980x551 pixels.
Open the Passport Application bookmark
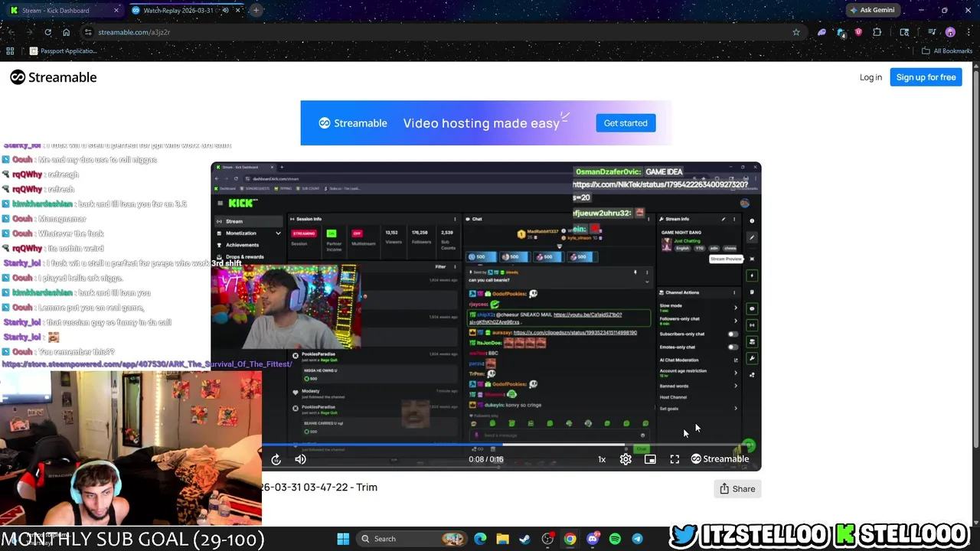pyautogui.click(x=63, y=51)
